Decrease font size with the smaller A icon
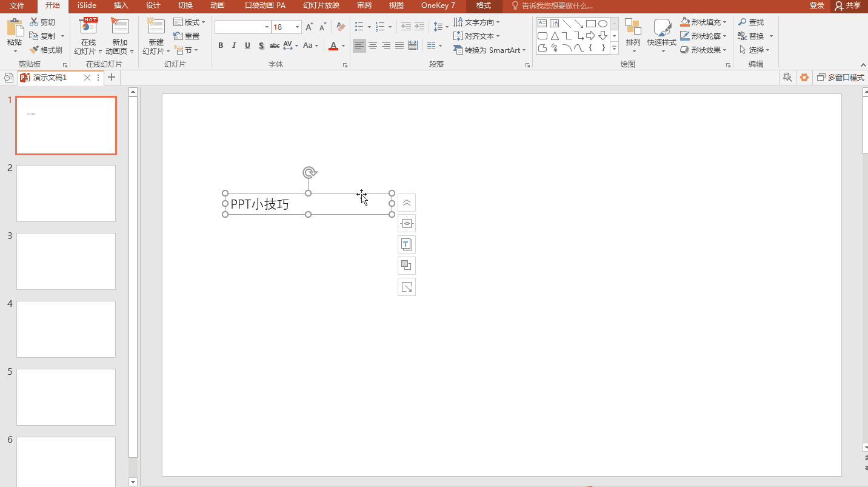The width and height of the screenshot is (868, 487). pos(323,27)
